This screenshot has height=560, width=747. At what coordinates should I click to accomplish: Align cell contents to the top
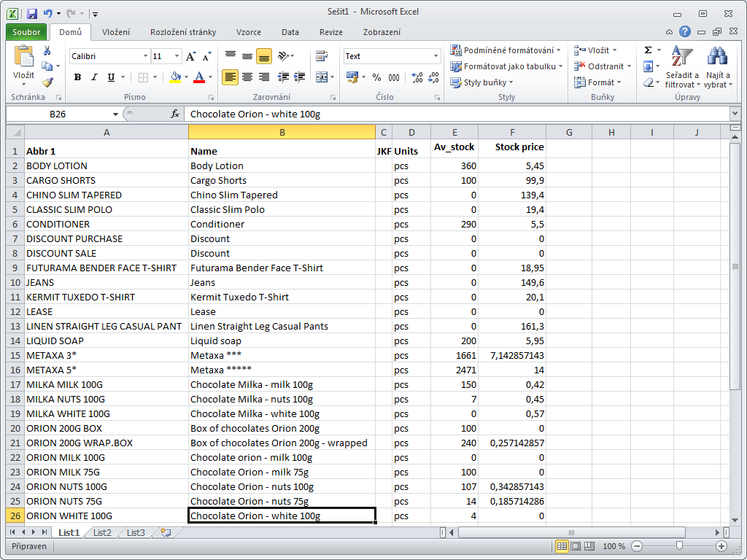(230, 56)
